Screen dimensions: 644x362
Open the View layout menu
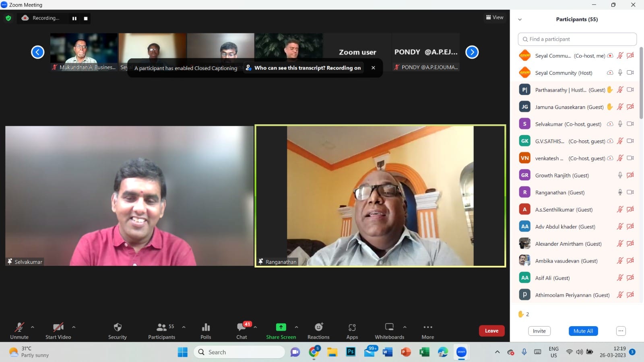(x=495, y=17)
